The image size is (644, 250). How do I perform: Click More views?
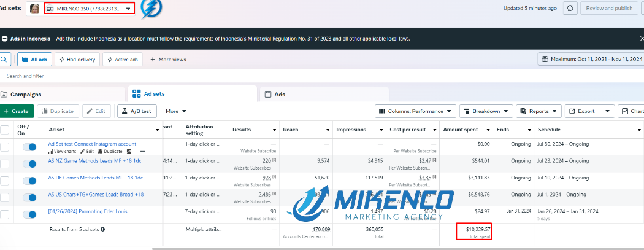tap(168, 60)
